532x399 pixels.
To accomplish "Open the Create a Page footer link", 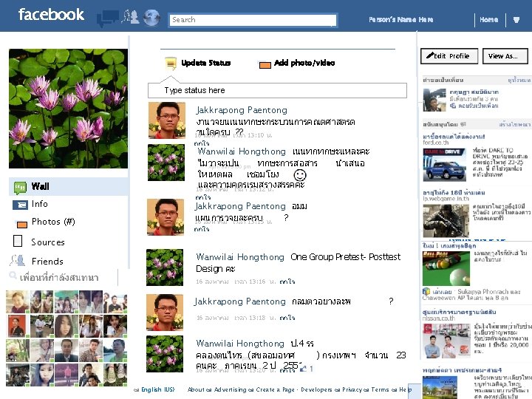I will pos(276,389).
